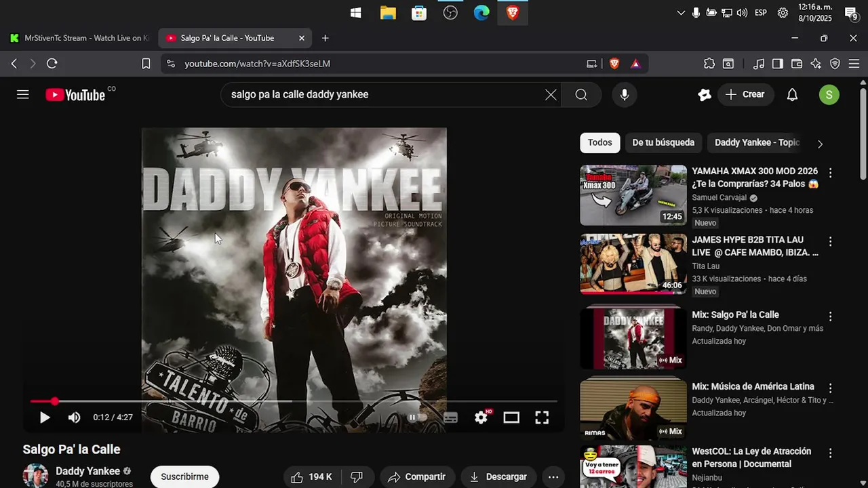Open Brave main menu

[854, 64]
